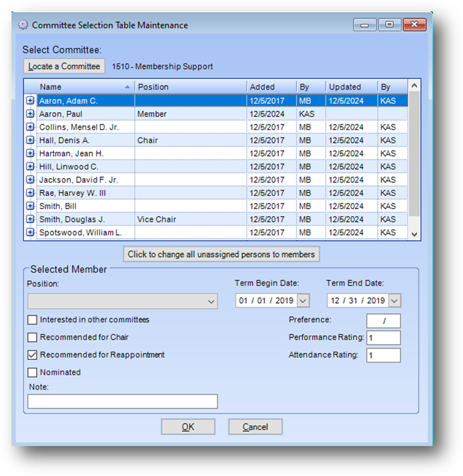Screen dimensions: 463x476
Task: Uncheck Recommended for Reappointment
Action: click(32, 355)
